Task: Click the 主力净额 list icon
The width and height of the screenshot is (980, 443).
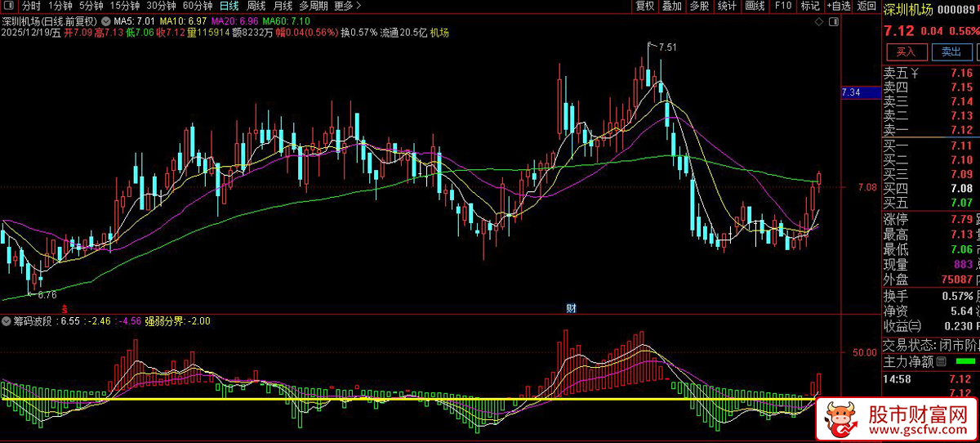Action: click(941, 361)
